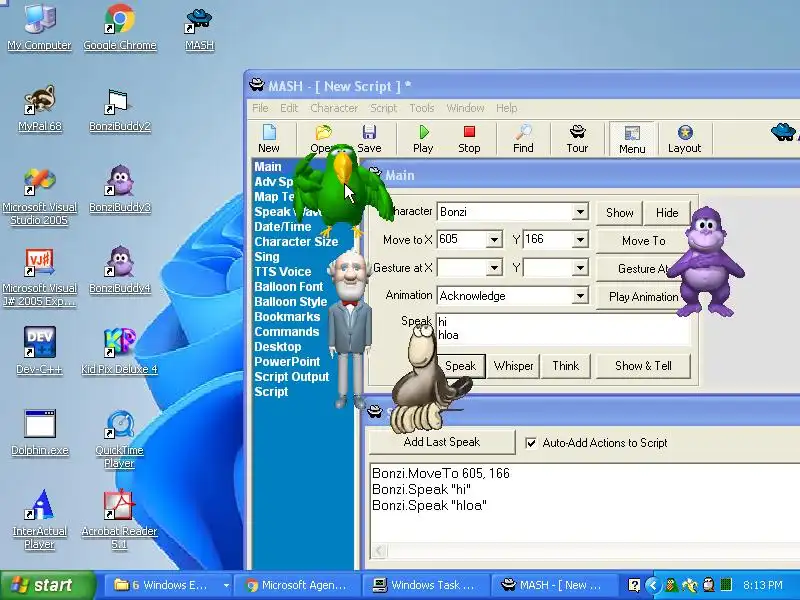Select BonziBuddy3 desktop shortcut

pos(120,189)
